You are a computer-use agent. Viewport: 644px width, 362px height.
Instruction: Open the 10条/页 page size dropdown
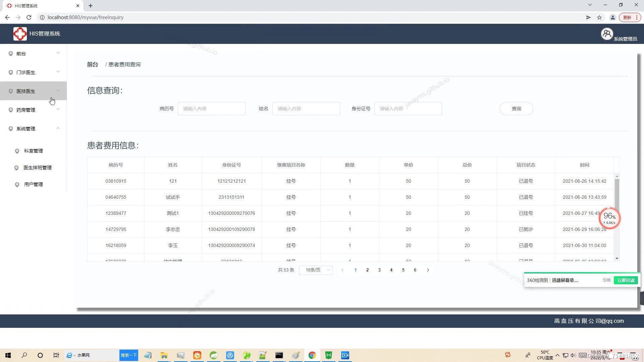coord(316,270)
